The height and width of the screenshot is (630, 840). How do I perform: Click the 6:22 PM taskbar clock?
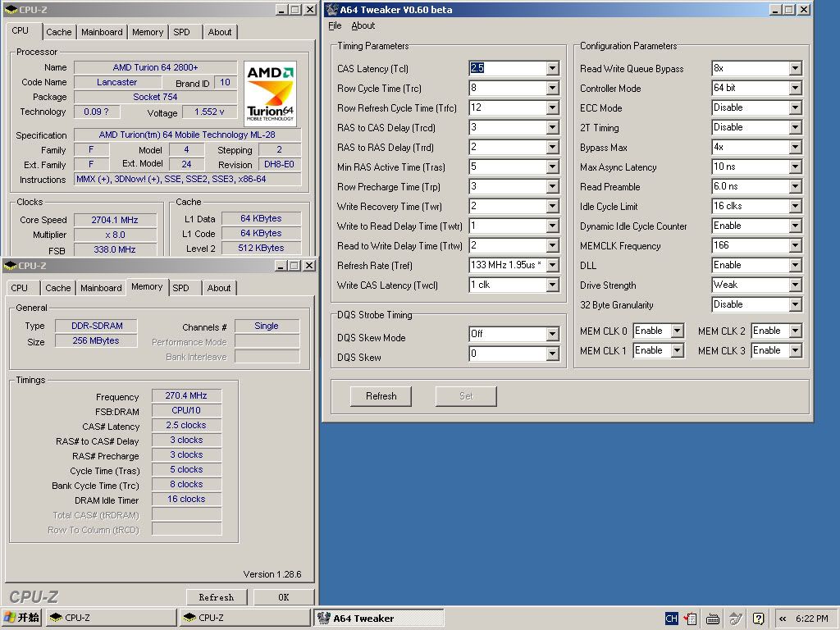(811, 619)
